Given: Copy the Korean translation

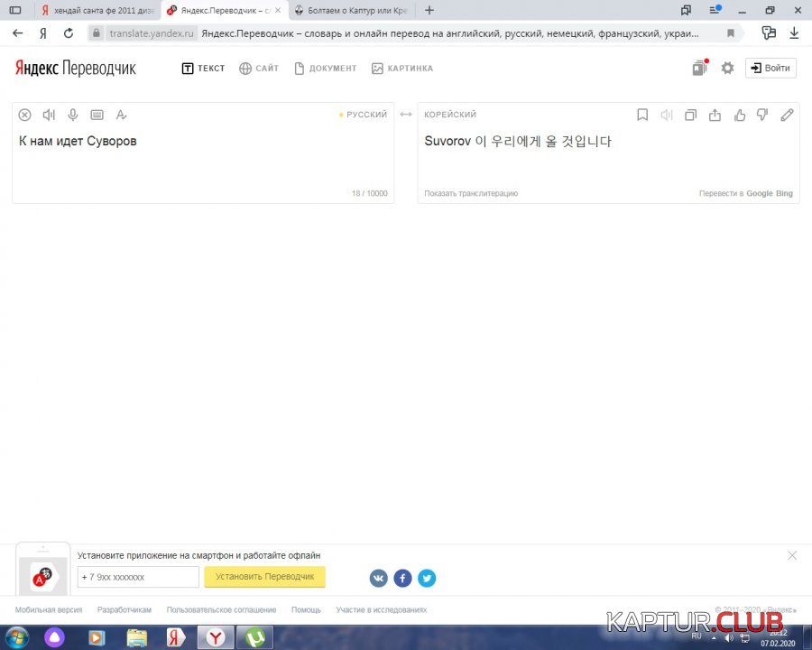Looking at the screenshot, I should tap(691, 115).
